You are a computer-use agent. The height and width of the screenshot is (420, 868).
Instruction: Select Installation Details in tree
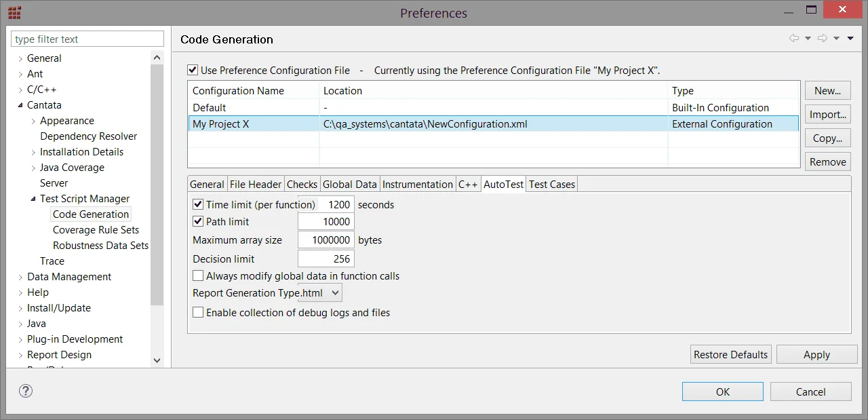(81, 152)
